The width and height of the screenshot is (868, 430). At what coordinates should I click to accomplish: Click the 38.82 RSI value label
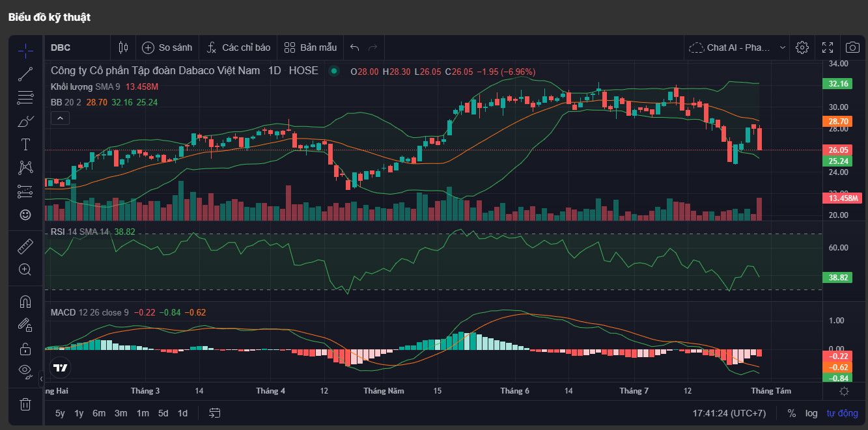pos(837,277)
